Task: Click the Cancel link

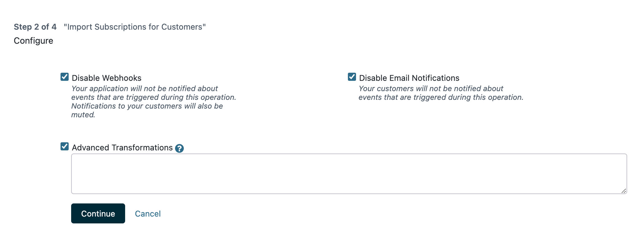Action: pos(148,214)
